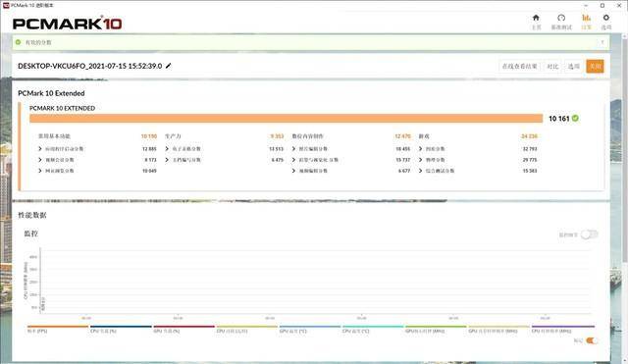Expand the score row showing 13 513
The height and width of the screenshot is (364, 628).
click(x=225, y=148)
